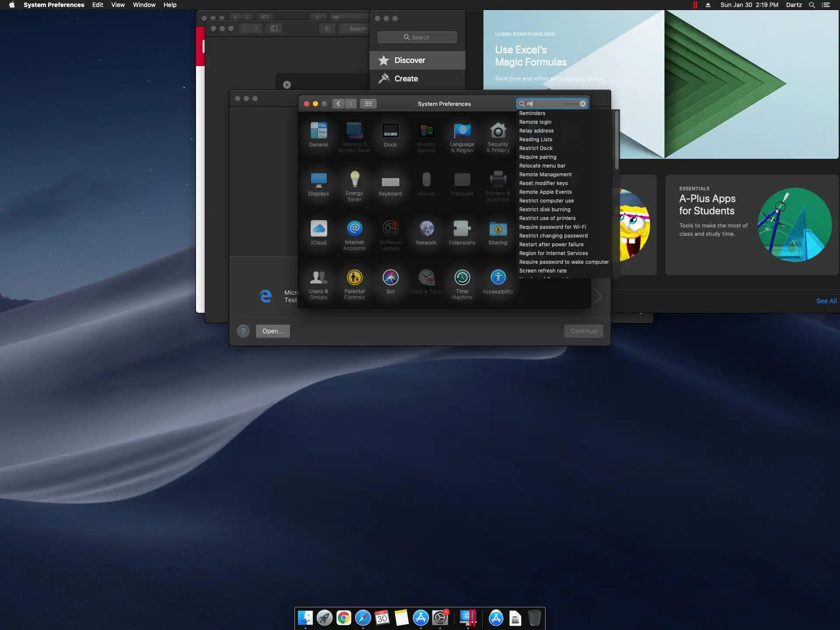Open the General preferences pane
The width and height of the screenshot is (840, 630).
(318, 131)
